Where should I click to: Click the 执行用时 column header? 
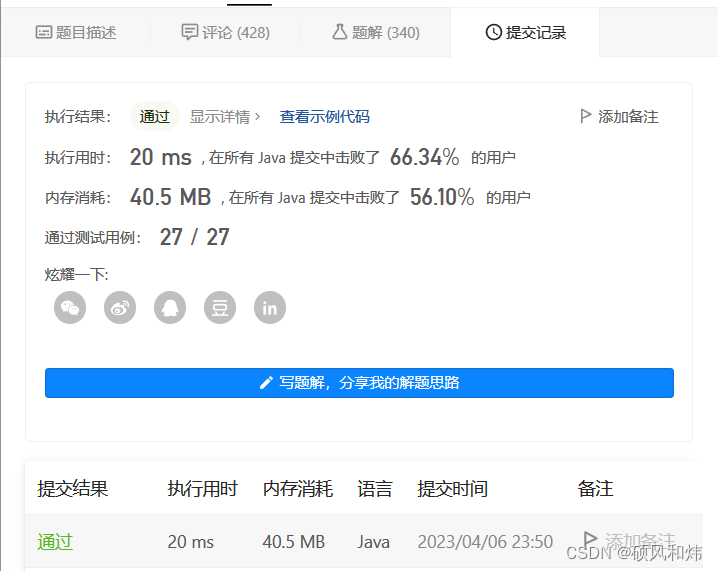(x=202, y=489)
